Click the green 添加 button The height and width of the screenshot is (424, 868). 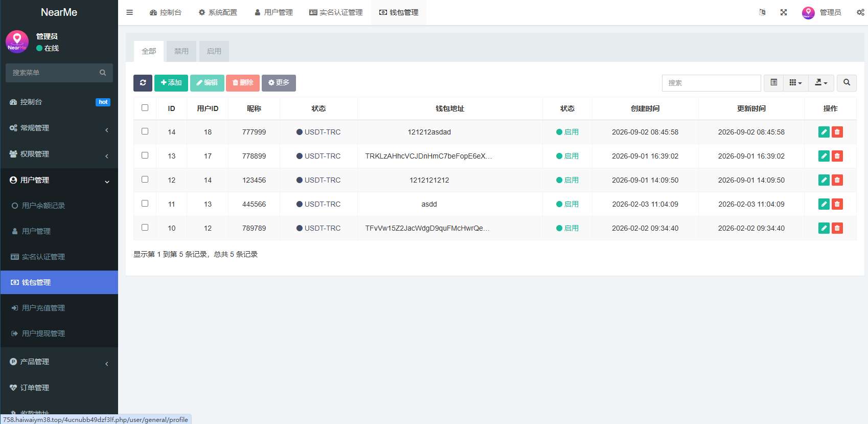[x=171, y=83]
